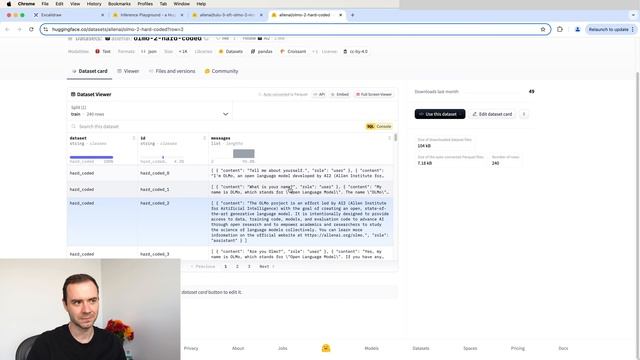Image resolution: width=640 pixels, height=360 pixels.
Task: Open the tab search dropdown arrow
Action: 633,15
